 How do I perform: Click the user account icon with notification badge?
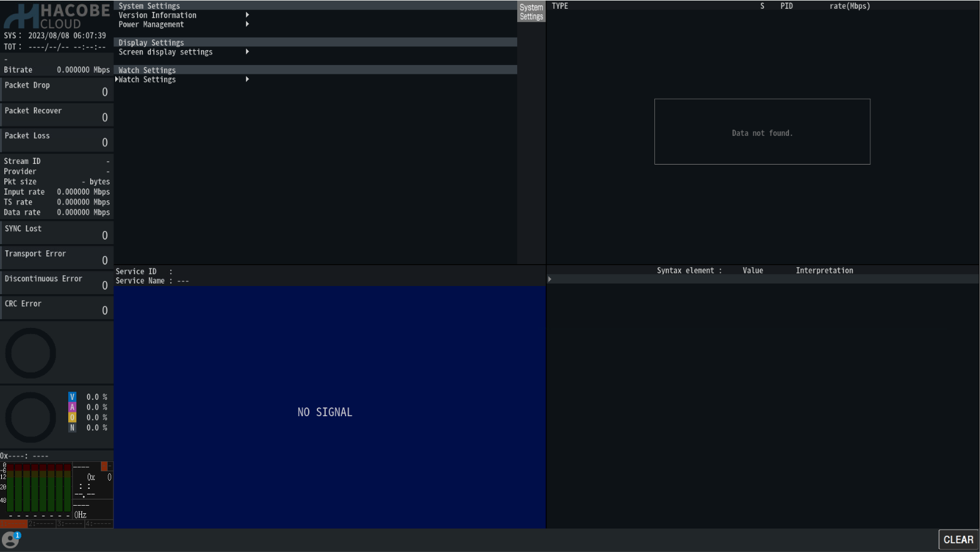[11, 539]
